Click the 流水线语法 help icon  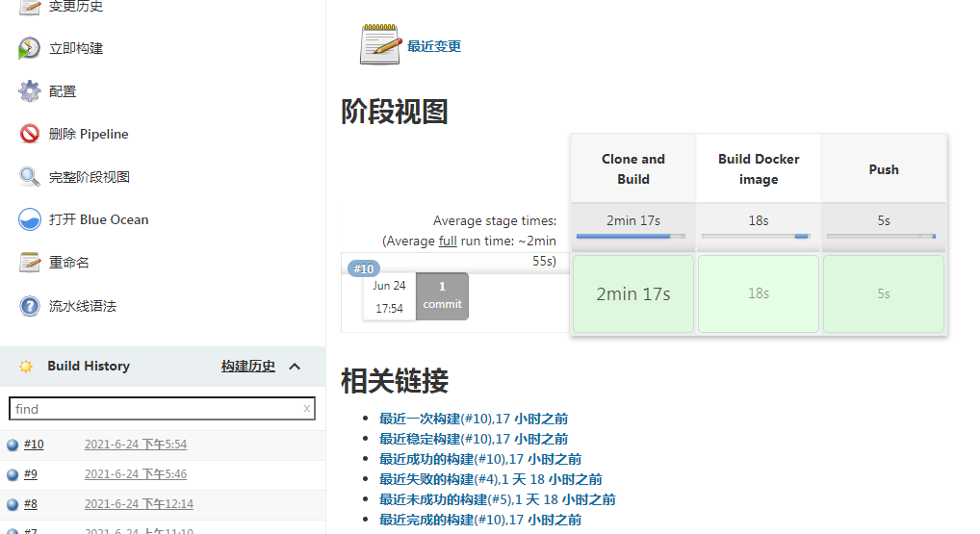[30, 306]
